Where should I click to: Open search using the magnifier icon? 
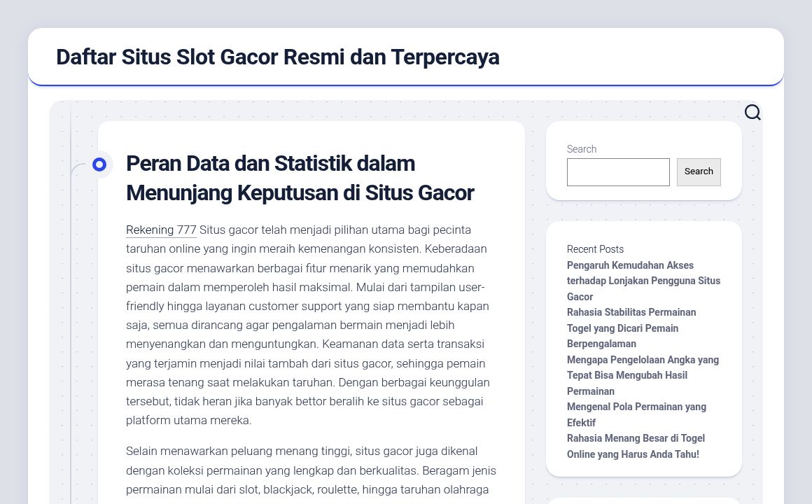point(752,112)
